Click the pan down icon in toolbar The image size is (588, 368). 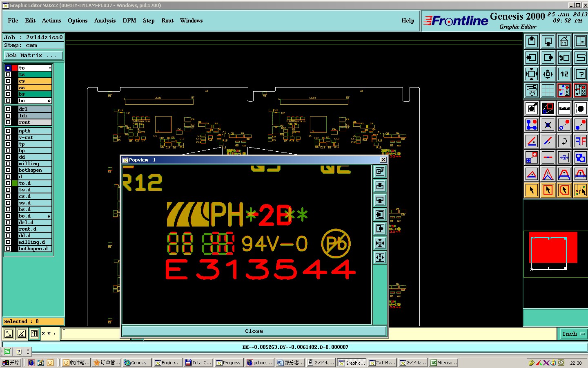(548, 41)
